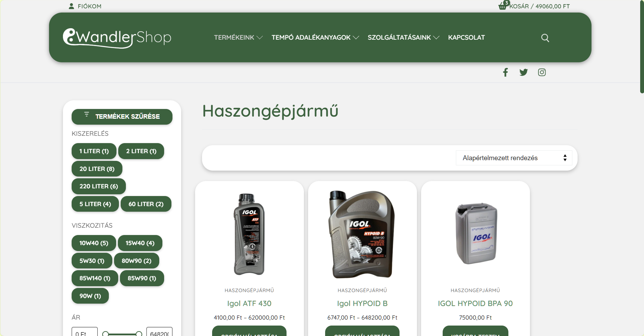Filter by 15W40 viscosity

[x=140, y=243]
